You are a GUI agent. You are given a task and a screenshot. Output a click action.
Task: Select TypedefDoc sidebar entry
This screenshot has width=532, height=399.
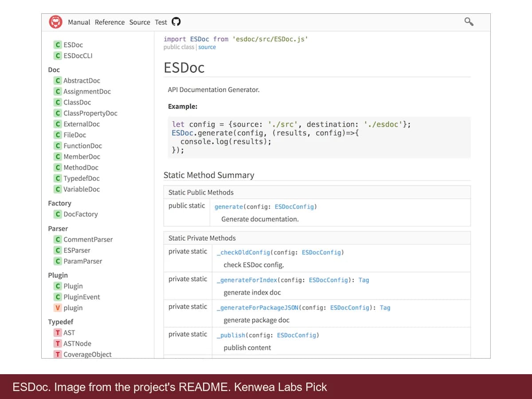pyautogui.click(x=82, y=178)
